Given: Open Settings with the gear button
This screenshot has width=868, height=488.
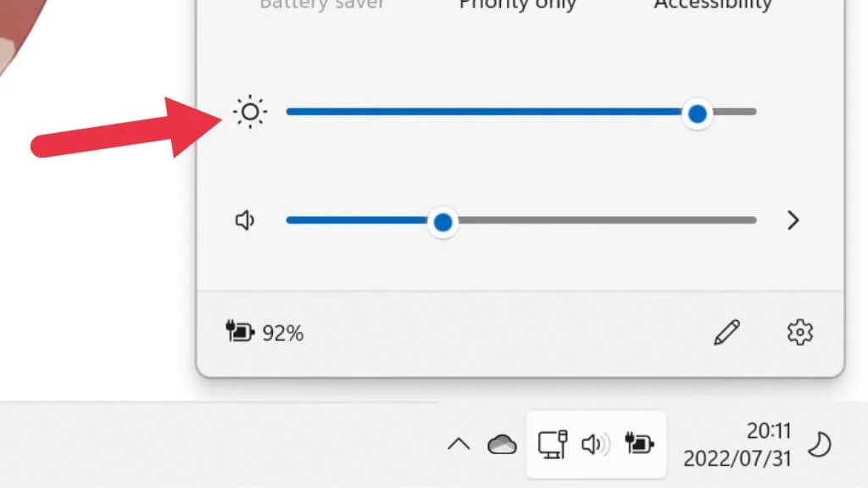Looking at the screenshot, I should click(x=798, y=333).
